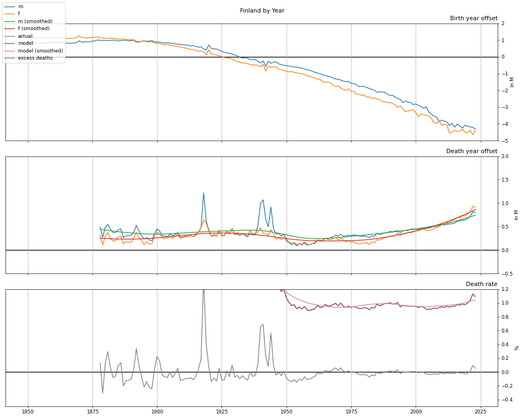Click the 'Finland by Year' figure title
The image size is (525, 420).
tap(262, 11)
